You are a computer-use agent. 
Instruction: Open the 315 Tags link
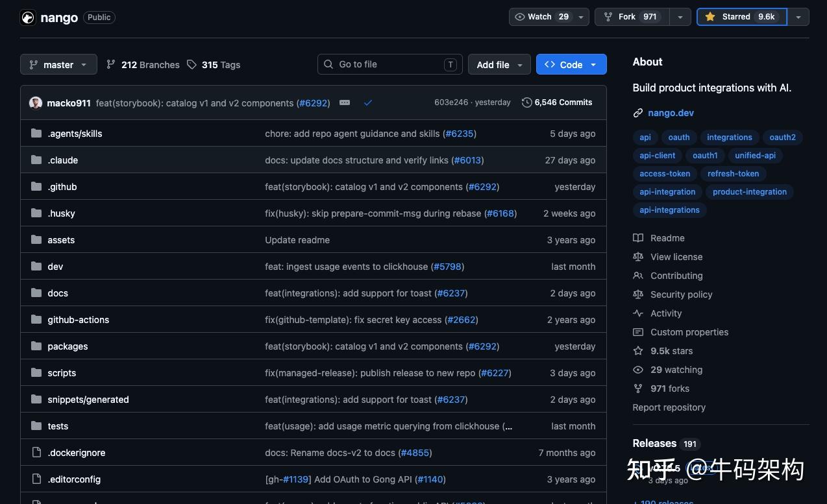click(214, 65)
